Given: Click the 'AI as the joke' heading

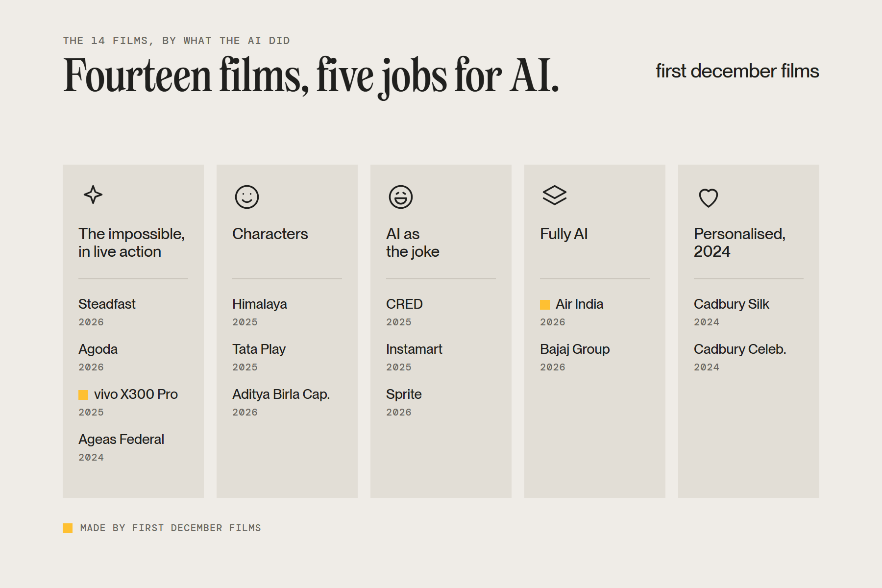Looking at the screenshot, I should click(413, 243).
